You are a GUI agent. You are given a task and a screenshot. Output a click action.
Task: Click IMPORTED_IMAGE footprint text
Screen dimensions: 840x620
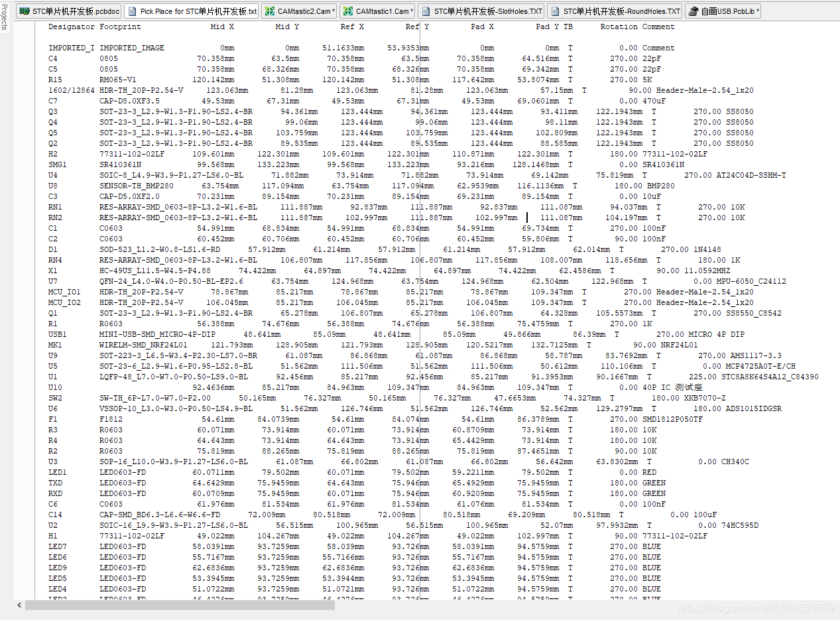132,48
